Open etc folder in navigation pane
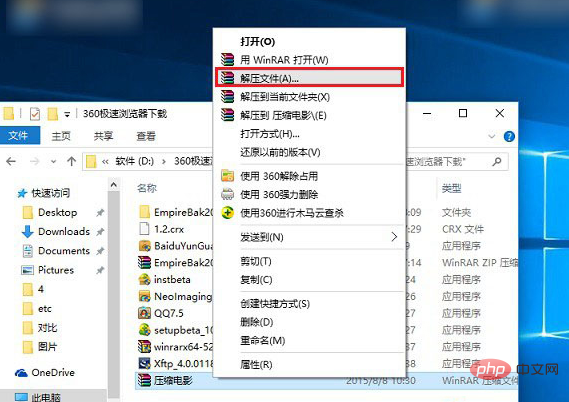The height and width of the screenshot is (402, 569). (x=44, y=309)
